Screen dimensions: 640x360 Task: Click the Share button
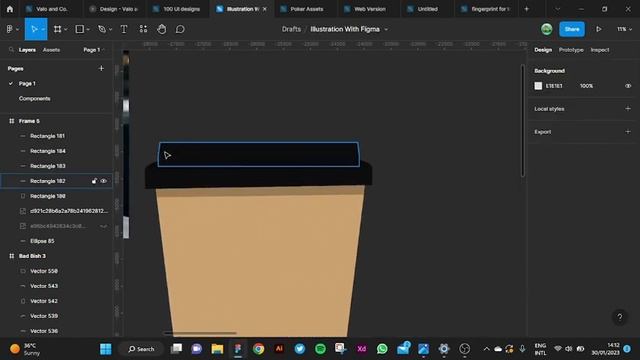(x=572, y=29)
